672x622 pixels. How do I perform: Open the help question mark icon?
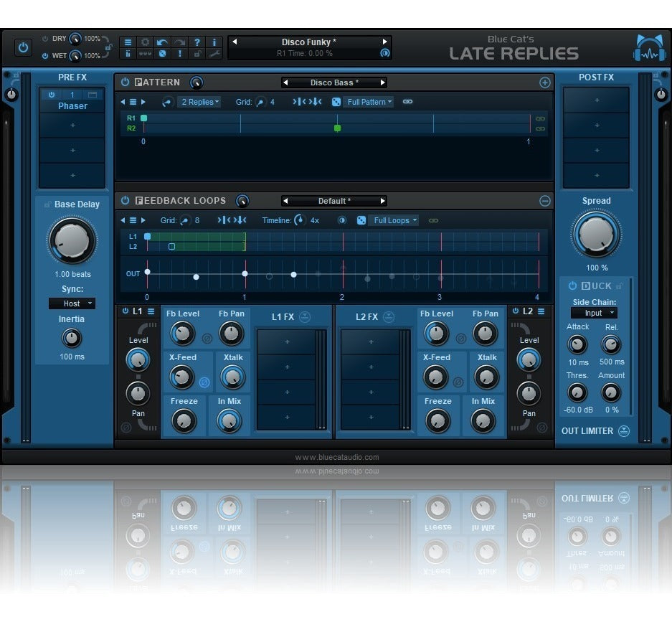click(x=197, y=42)
